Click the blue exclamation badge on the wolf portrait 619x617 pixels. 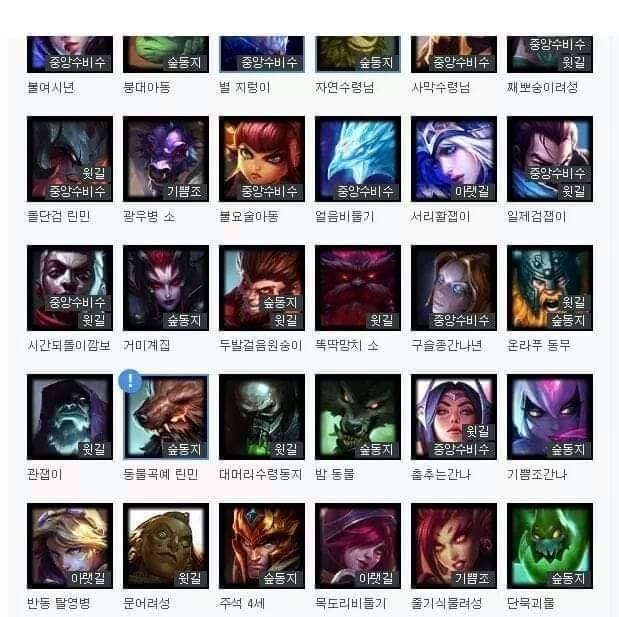pyautogui.click(x=130, y=381)
